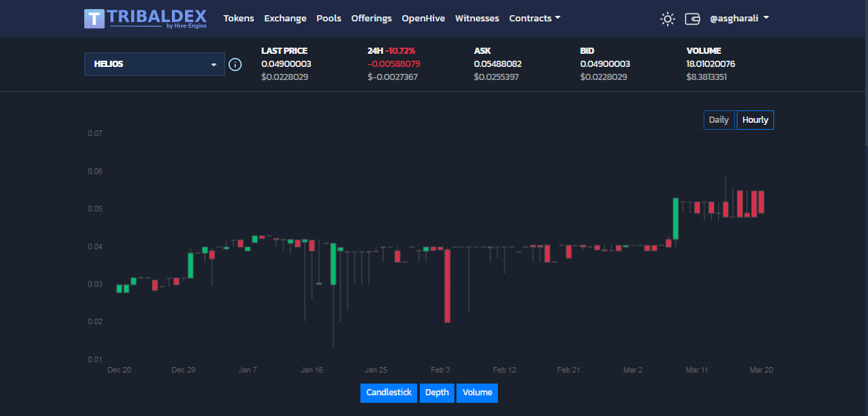Viewport: 868px width, 416px height.
Task: Click the 24H change value -0.00588079
Action: click(394, 63)
